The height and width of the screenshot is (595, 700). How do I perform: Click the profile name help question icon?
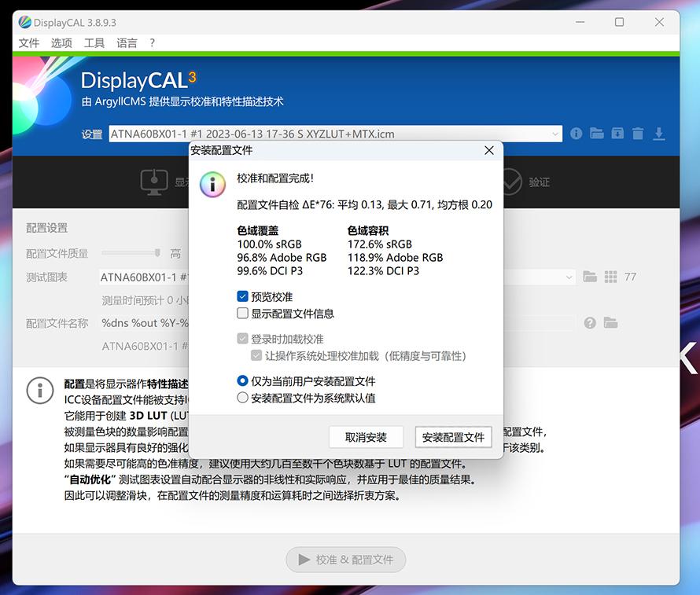pyautogui.click(x=590, y=322)
